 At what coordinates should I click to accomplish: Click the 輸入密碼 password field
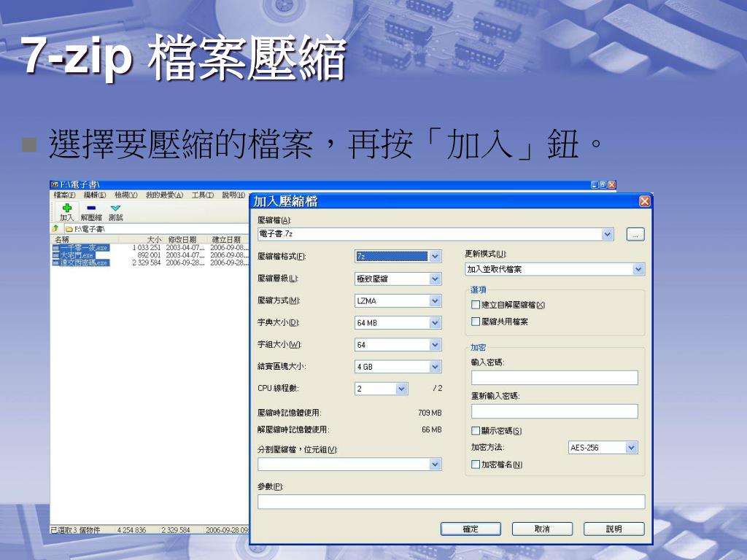point(554,378)
